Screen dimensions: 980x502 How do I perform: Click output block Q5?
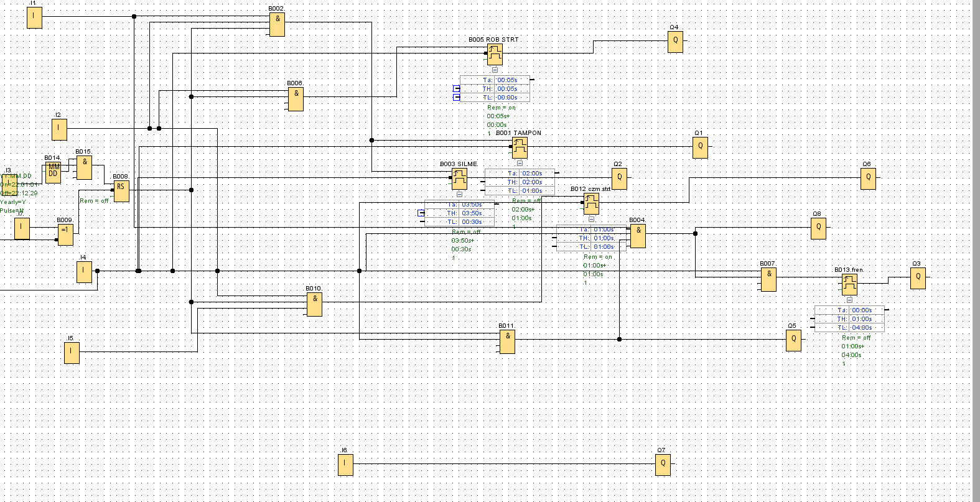click(793, 340)
